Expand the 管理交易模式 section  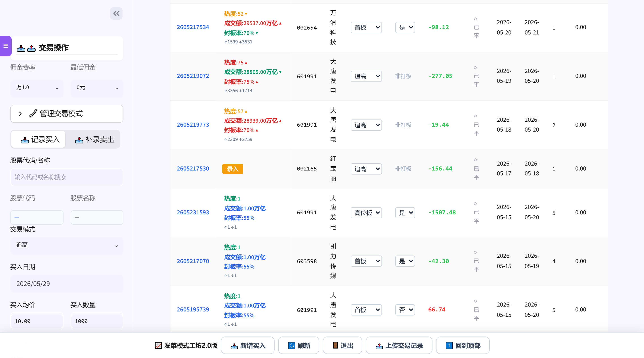click(x=67, y=114)
